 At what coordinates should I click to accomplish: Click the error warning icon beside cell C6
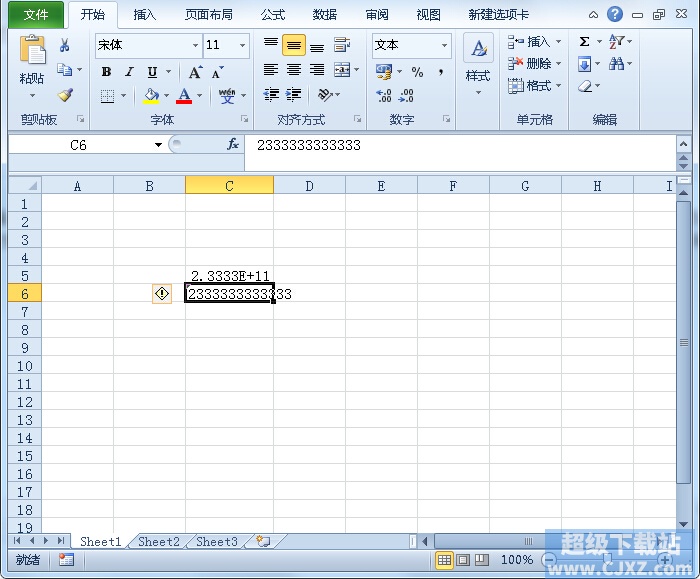pyautogui.click(x=162, y=293)
